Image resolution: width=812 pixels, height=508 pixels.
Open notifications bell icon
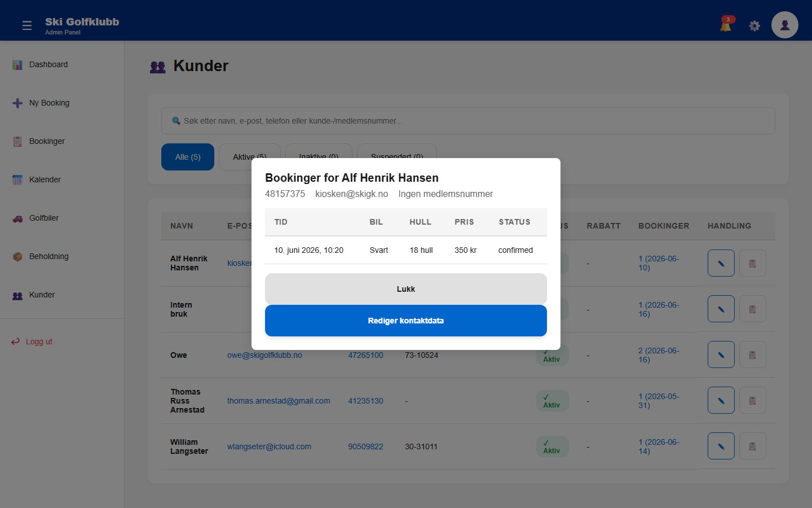(726, 24)
